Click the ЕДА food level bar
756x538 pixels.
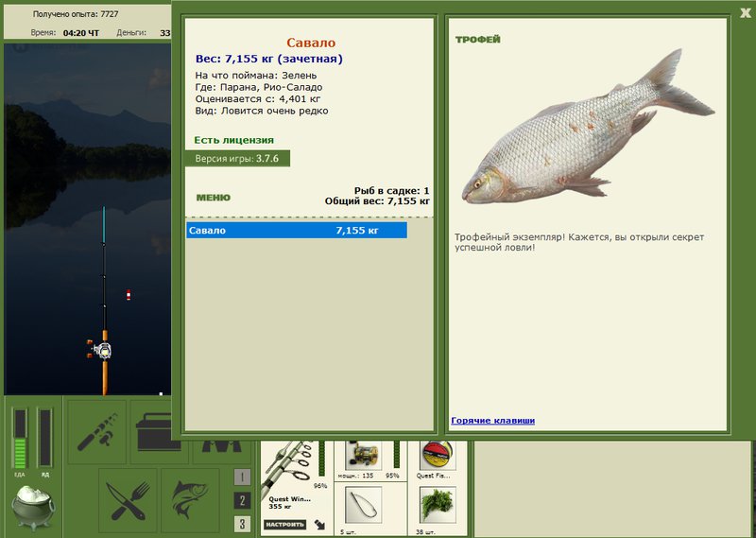[x=20, y=438]
